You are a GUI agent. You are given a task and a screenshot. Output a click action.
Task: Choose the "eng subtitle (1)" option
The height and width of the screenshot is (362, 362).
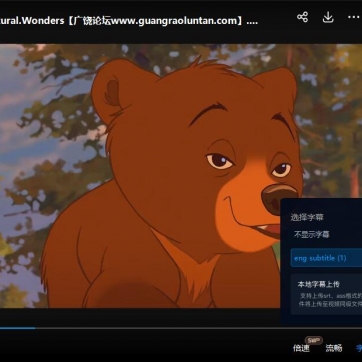tap(326, 258)
